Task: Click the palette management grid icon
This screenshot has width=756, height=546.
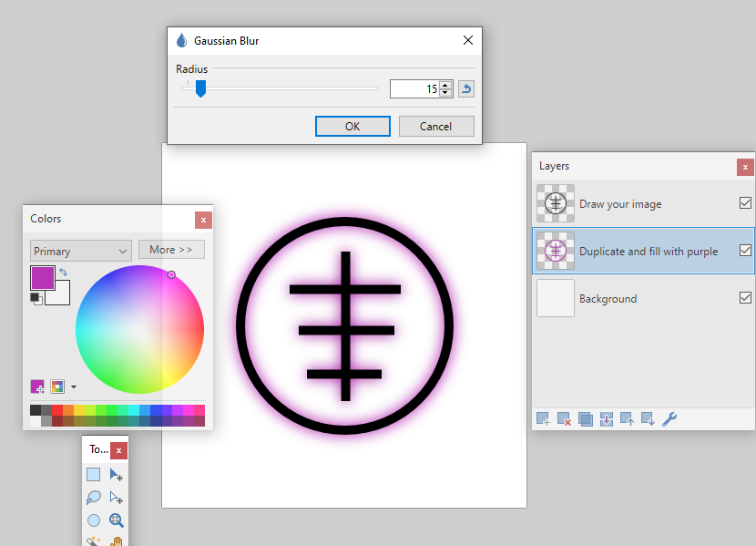Action: pyautogui.click(x=57, y=386)
